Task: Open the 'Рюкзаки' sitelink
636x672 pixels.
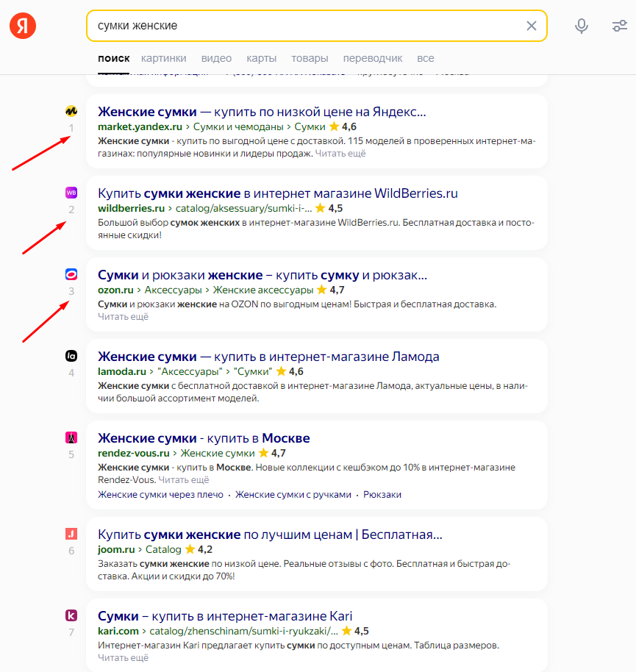Action: (x=382, y=494)
